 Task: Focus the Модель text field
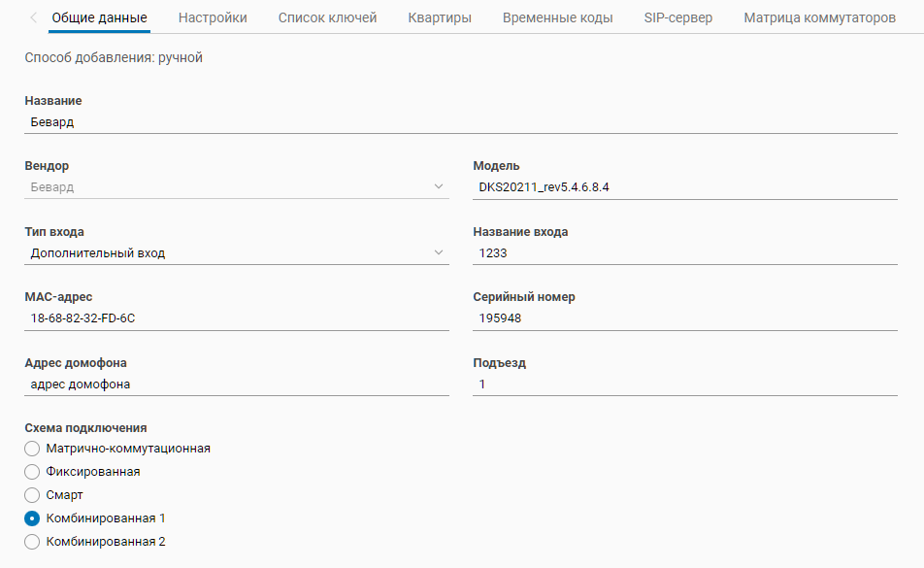click(x=684, y=187)
